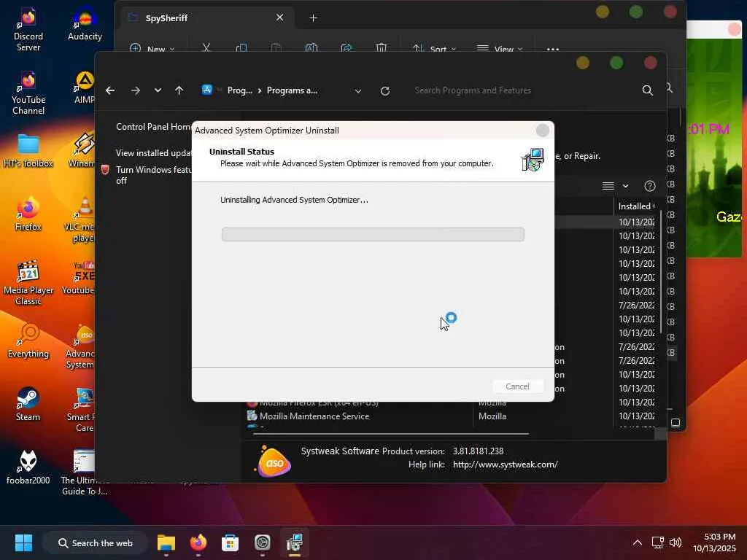This screenshot has width=747, height=560.
Task: Open the Everything search desktop icon
Action: pyautogui.click(x=28, y=341)
